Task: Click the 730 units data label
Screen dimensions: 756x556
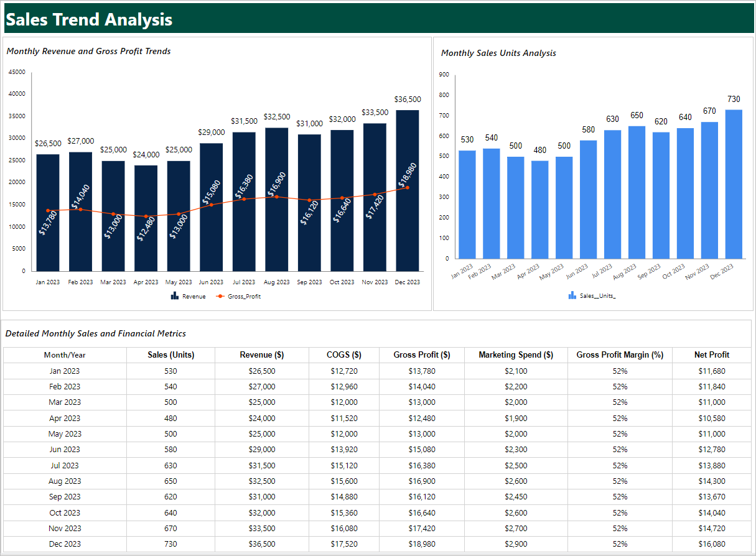Action: click(x=734, y=99)
